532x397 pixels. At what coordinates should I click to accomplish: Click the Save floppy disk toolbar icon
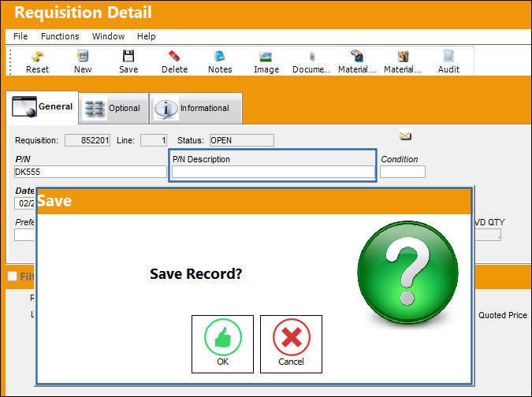click(x=128, y=61)
